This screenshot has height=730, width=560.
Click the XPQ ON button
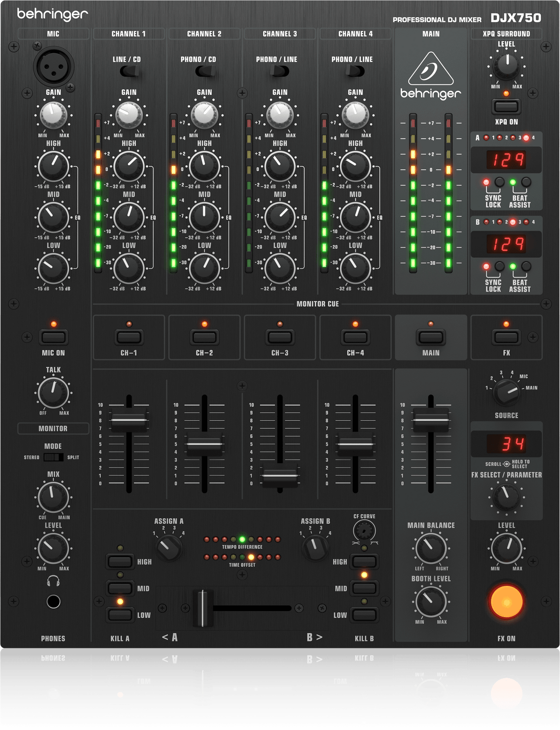point(506,106)
